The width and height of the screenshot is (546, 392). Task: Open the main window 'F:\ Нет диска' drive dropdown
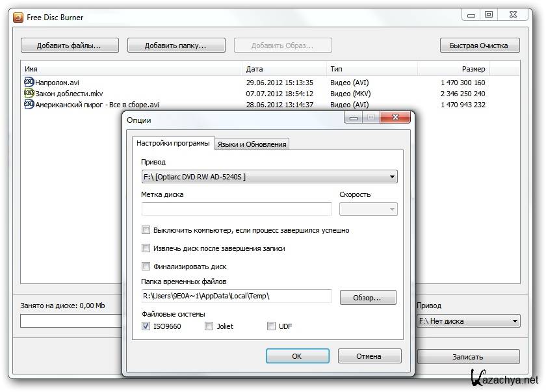pos(468,321)
